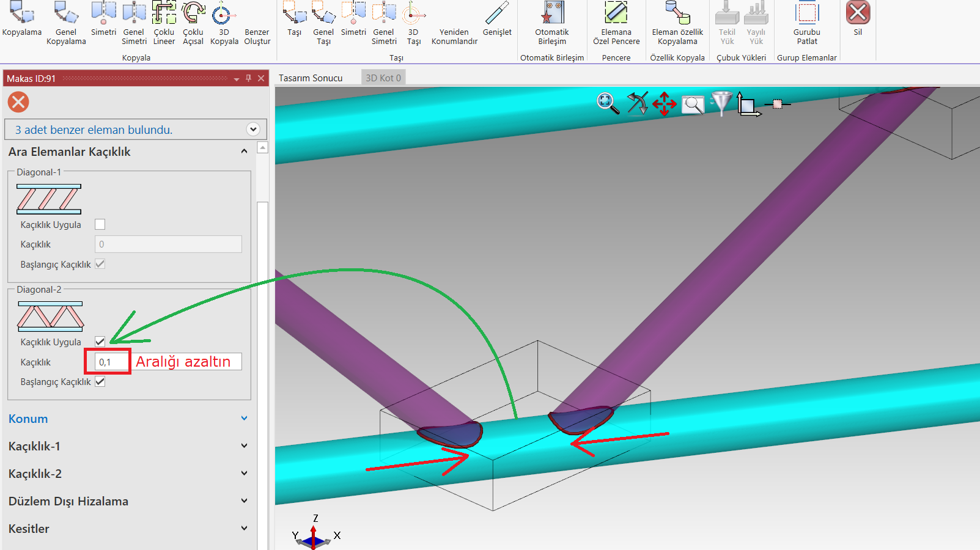Open the similar elements found dropdown
The image size is (980, 550).
tap(253, 129)
